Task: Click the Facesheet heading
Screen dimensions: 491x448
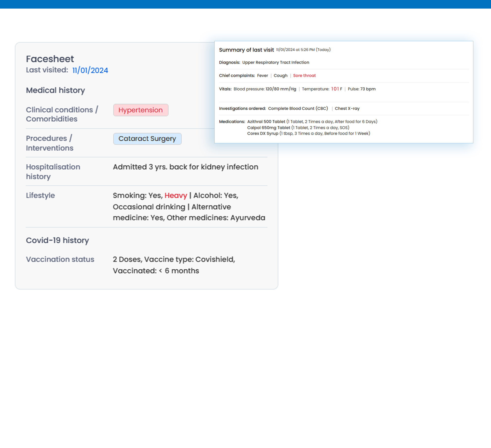Action: pos(50,59)
